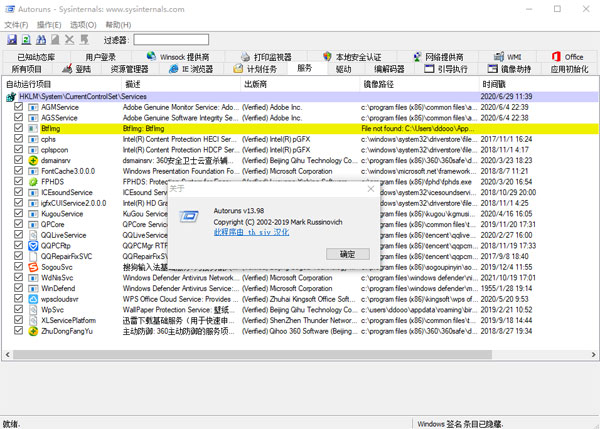600x429 pixels.
Task: Click the AGMService service icon
Action: click(x=33, y=108)
